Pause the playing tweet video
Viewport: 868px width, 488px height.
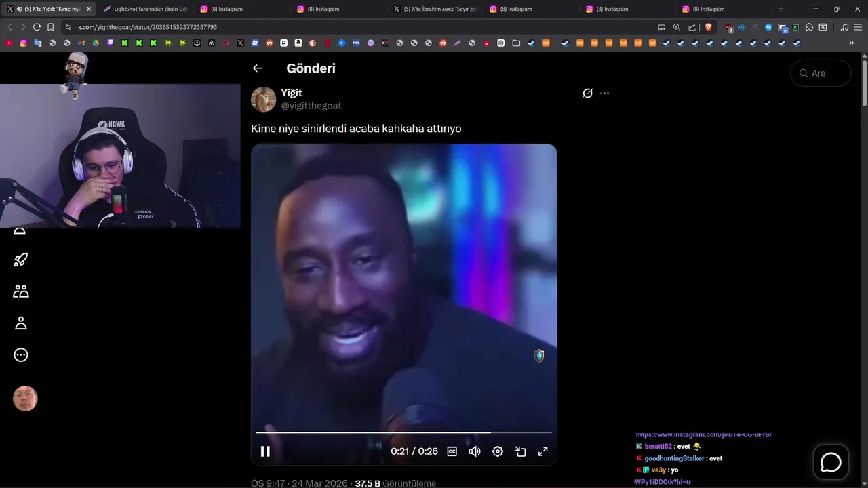(x=265, y=451)
